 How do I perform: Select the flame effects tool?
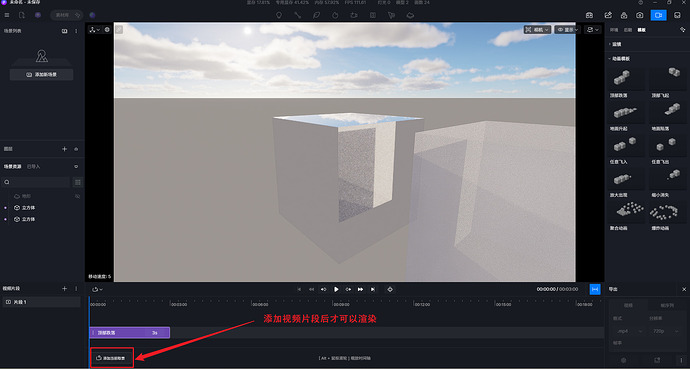pos(335,15)
